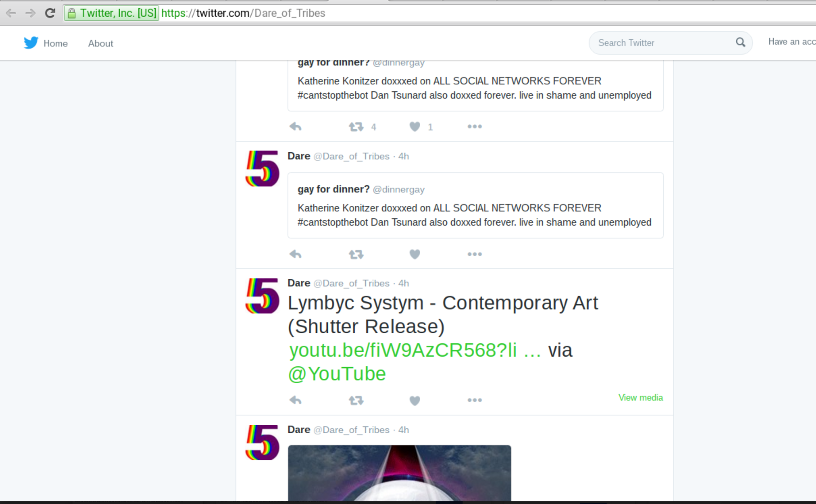Like the tweet showing 1 like
This screenshot has height=504, width=816.
click(415, 127)
